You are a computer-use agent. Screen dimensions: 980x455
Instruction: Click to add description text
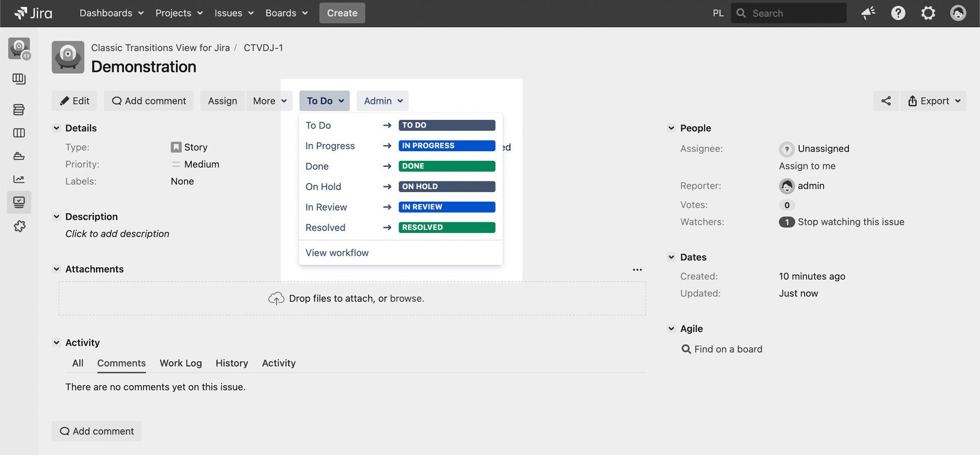117,234
